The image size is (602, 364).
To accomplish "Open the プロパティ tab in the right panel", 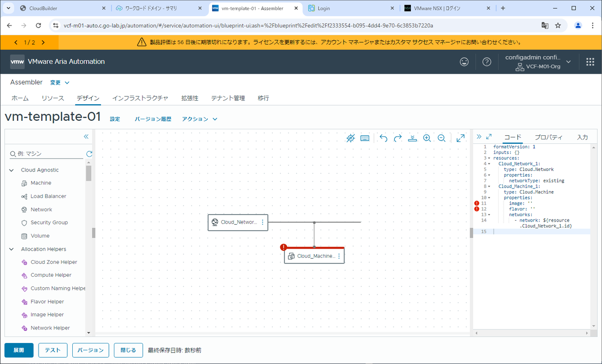I will [548, 137].
